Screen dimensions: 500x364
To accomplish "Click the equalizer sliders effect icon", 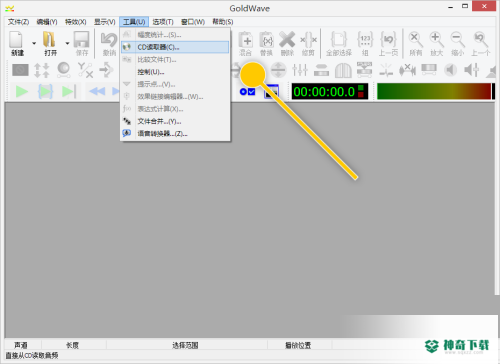I will pyautogui.click(x=300, y=70).
